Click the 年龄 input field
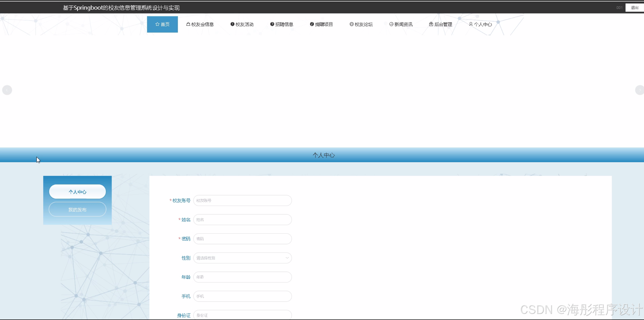Viewport: 644px width, 320px height. (x=242, y=277)
